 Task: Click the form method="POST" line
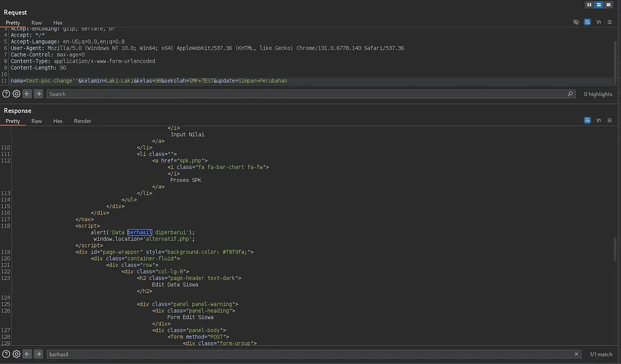point(198,337)
